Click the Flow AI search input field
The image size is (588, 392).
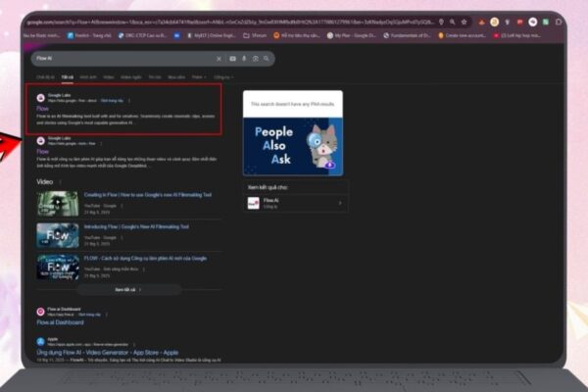(123, 59)
